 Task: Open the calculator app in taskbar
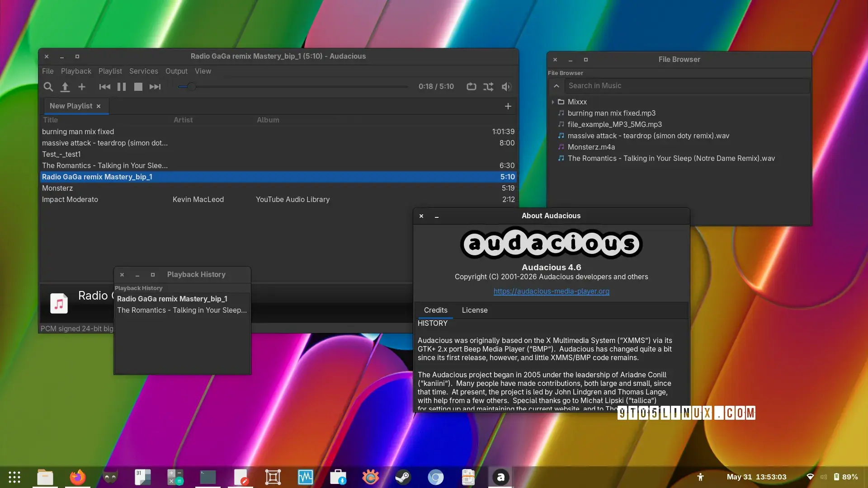[x=175, y=477]
